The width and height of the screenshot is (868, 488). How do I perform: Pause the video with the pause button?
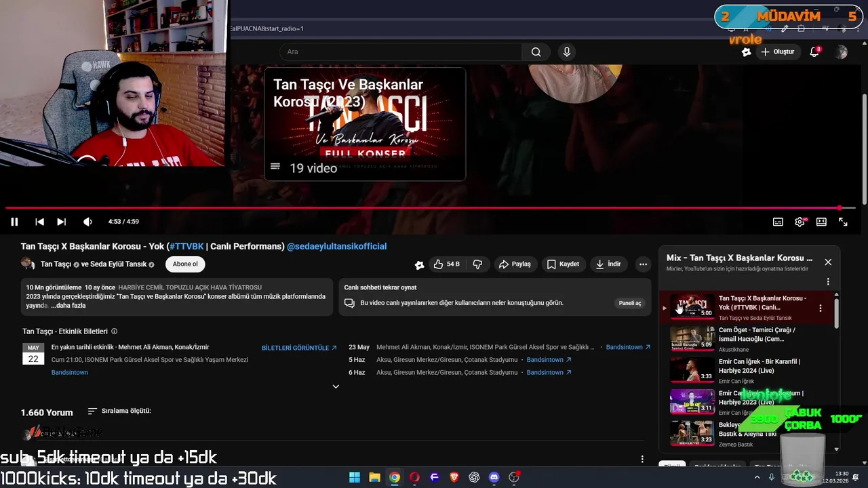(x=14, y=222)
